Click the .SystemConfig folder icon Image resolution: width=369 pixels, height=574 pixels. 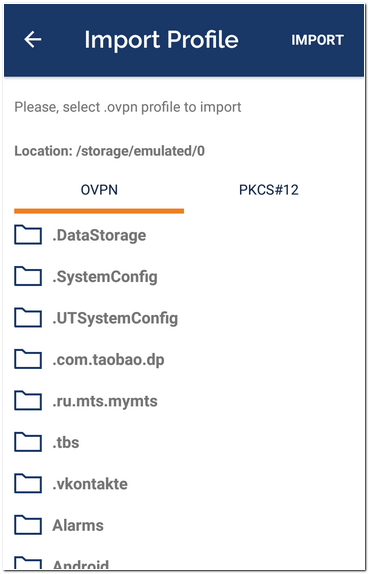(28, 276)
